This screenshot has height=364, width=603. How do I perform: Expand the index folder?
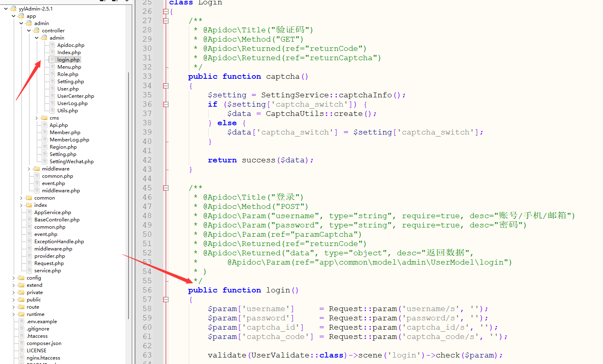pos(21,205)
